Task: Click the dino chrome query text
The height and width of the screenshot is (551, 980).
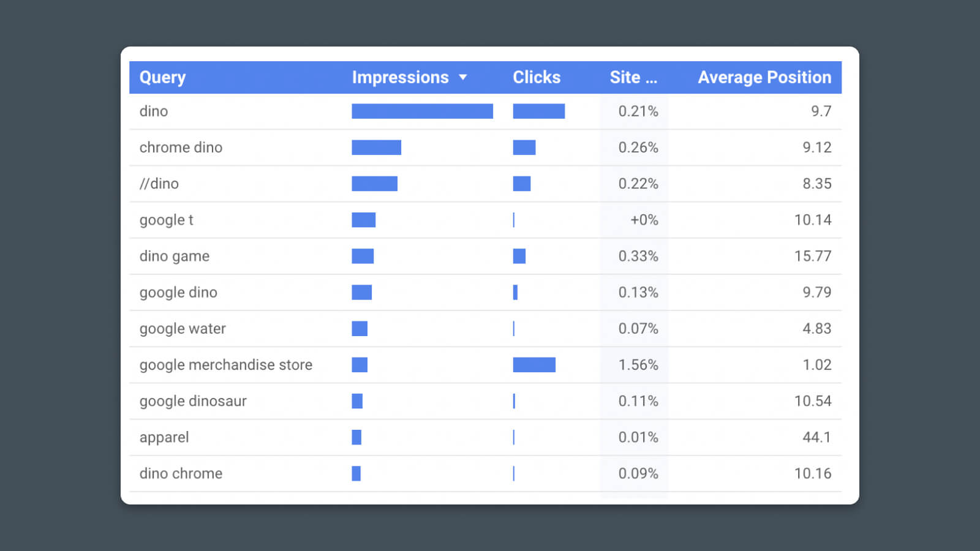Action: [181, 473]
